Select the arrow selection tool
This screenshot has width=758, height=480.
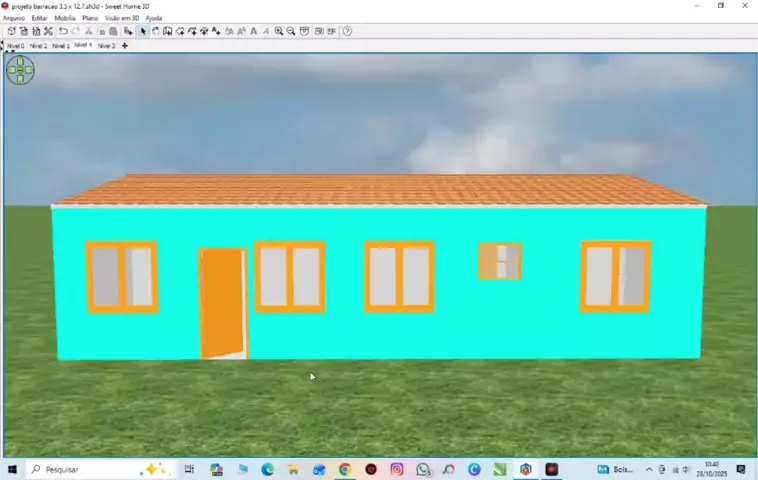pyautogui.click(x=143, y=31)
